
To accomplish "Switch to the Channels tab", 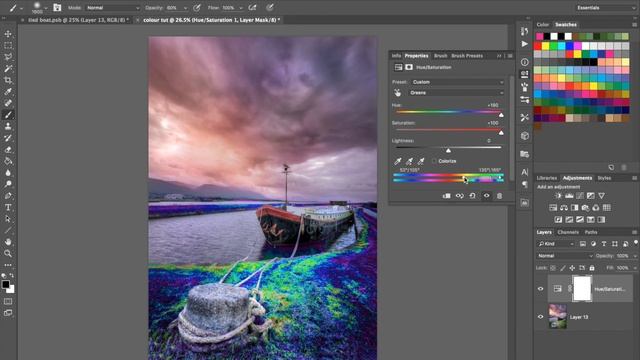I will tap(568, 232).
